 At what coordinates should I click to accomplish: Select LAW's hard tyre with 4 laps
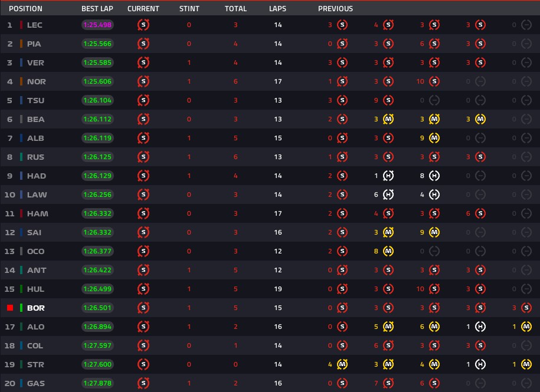(x=434, y=195)
